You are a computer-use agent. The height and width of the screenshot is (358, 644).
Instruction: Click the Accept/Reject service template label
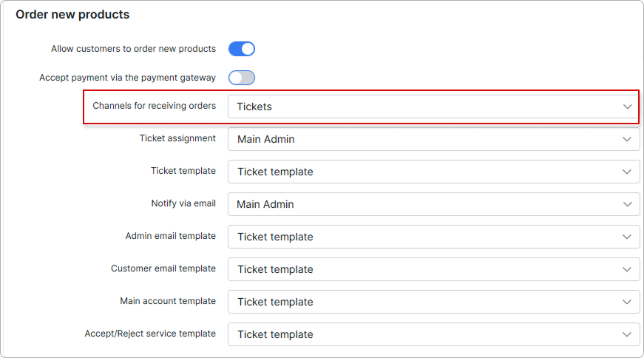[x=150, y=334]
